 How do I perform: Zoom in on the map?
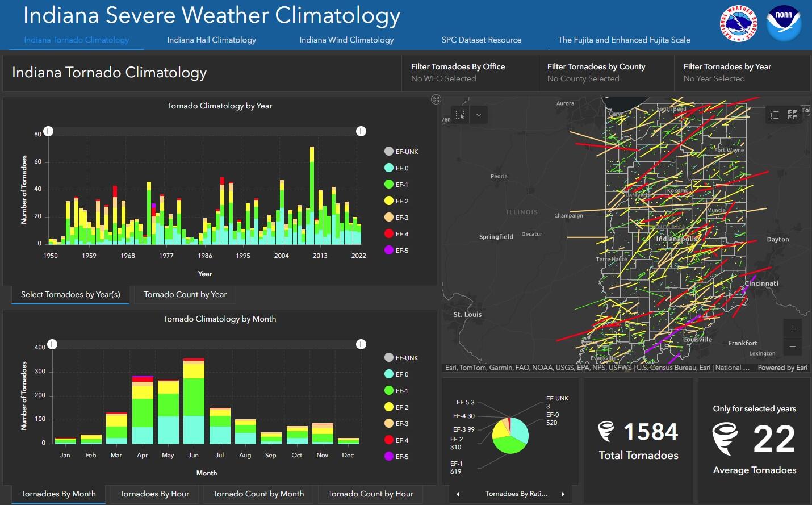(x=792, y=328)
